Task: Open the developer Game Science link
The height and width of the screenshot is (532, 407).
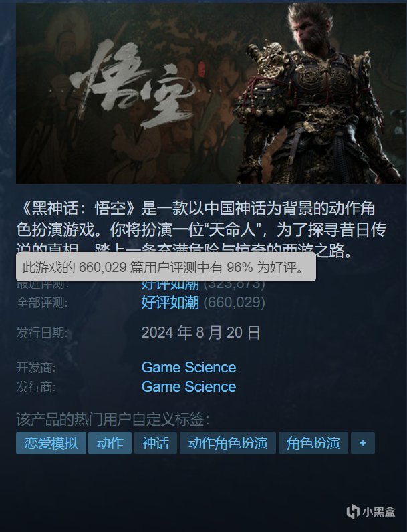Action: 189,367
